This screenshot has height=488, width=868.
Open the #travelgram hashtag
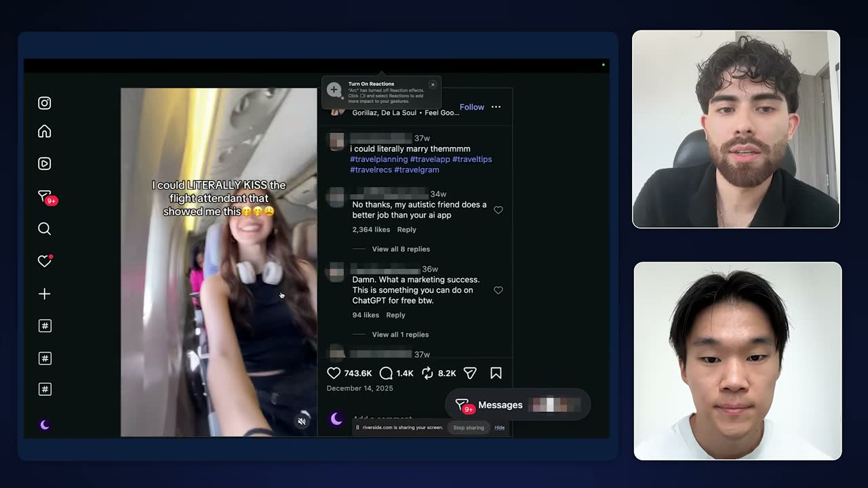pos(416,170)
